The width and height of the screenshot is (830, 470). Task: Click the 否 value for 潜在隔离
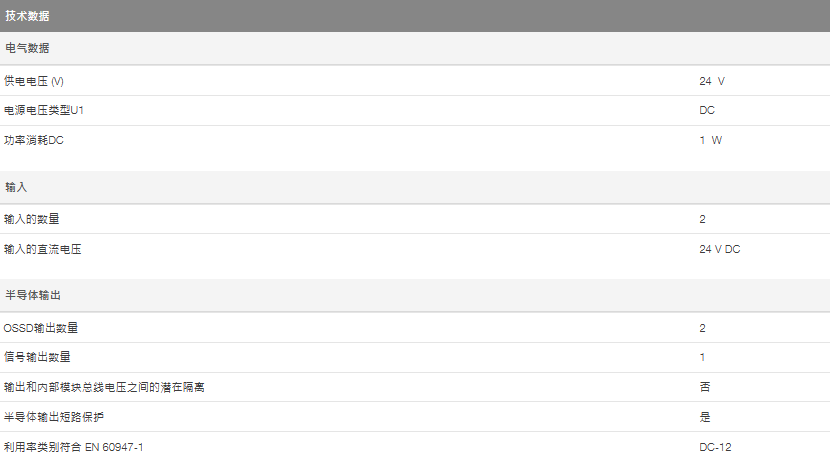point(705,387)
